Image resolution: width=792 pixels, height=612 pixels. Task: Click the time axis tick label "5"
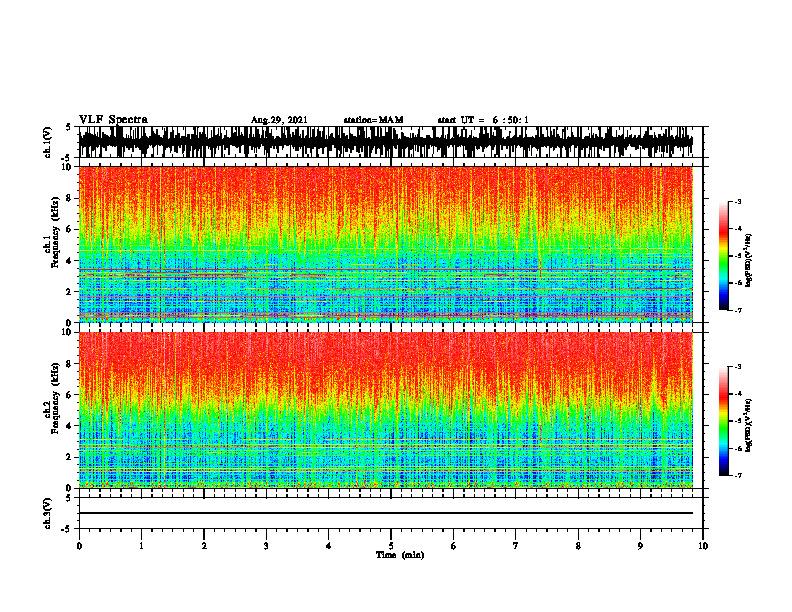click(391, 546)
